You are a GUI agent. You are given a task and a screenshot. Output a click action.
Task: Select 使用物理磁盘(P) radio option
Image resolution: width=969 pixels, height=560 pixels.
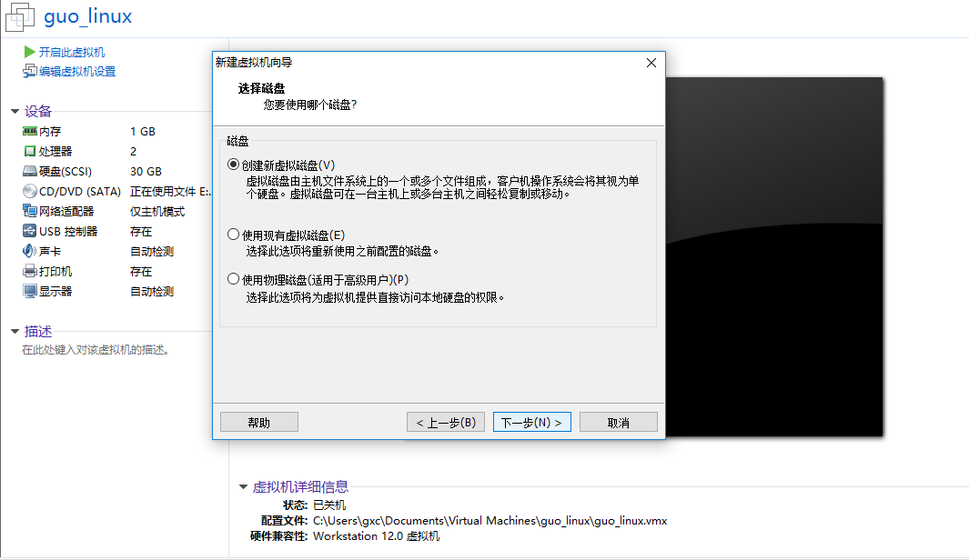[233, 279]
